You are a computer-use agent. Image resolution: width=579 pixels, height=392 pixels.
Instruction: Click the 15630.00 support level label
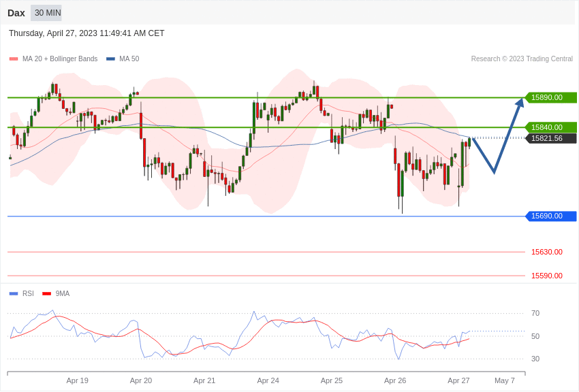tap(547, 252)
